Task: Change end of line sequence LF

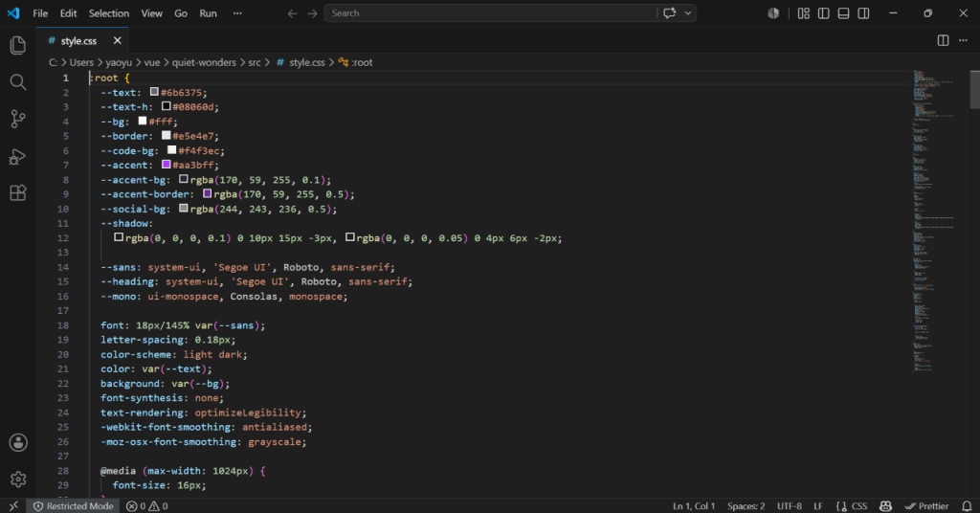Action: pos(818,506)
